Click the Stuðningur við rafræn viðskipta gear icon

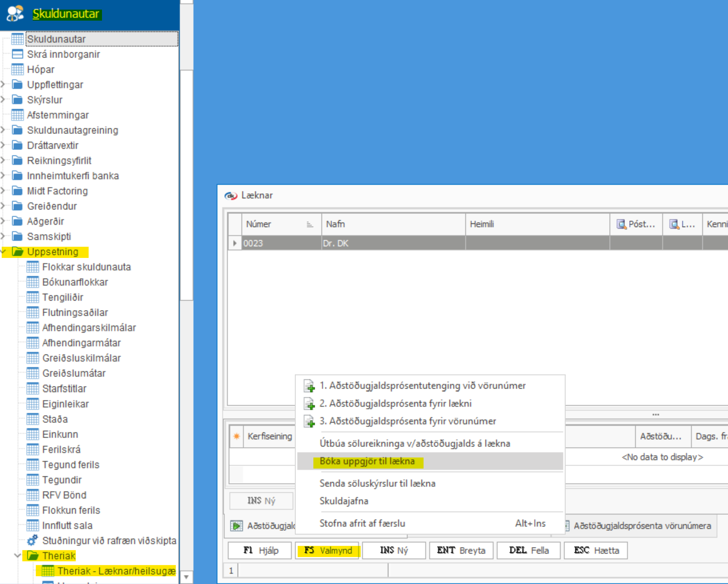pos(32,540)
